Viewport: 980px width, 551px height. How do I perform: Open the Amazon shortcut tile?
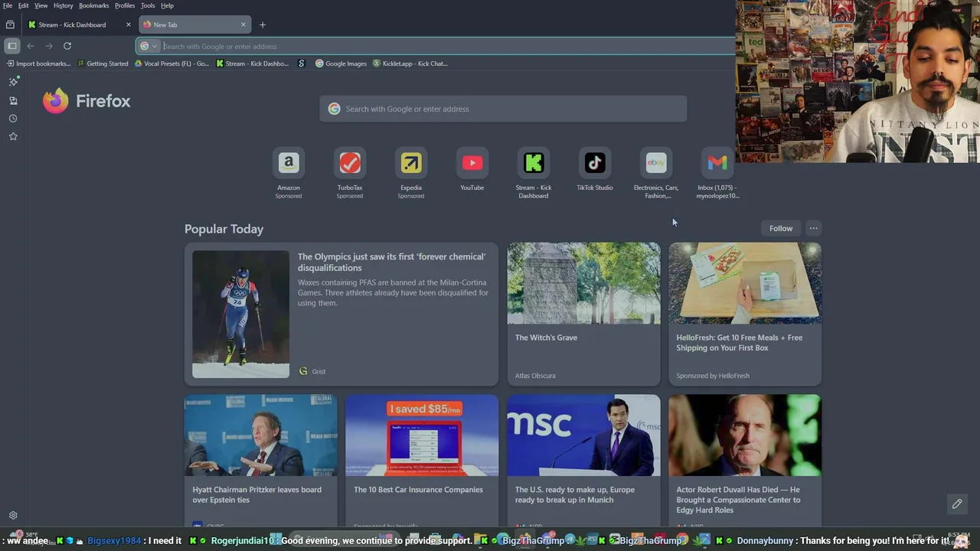(x=289, y=174)
